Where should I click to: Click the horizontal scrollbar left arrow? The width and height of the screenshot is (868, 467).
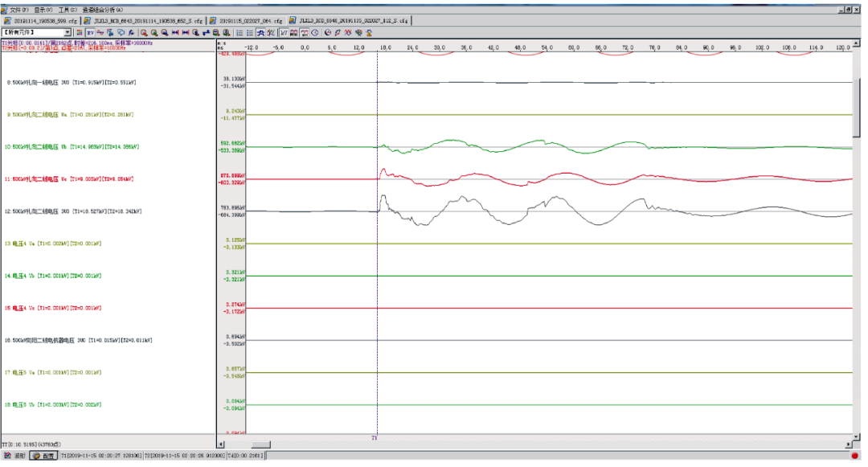coord(221,444)
